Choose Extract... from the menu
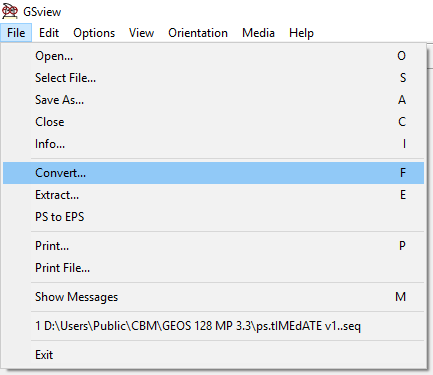The height and width of the screenshot is (375, 433). point(213,195)
